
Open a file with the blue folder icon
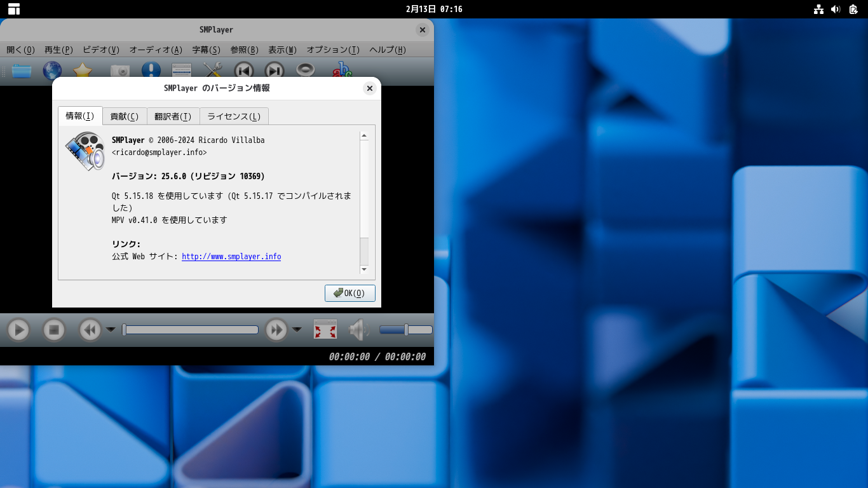pos(22,71)
